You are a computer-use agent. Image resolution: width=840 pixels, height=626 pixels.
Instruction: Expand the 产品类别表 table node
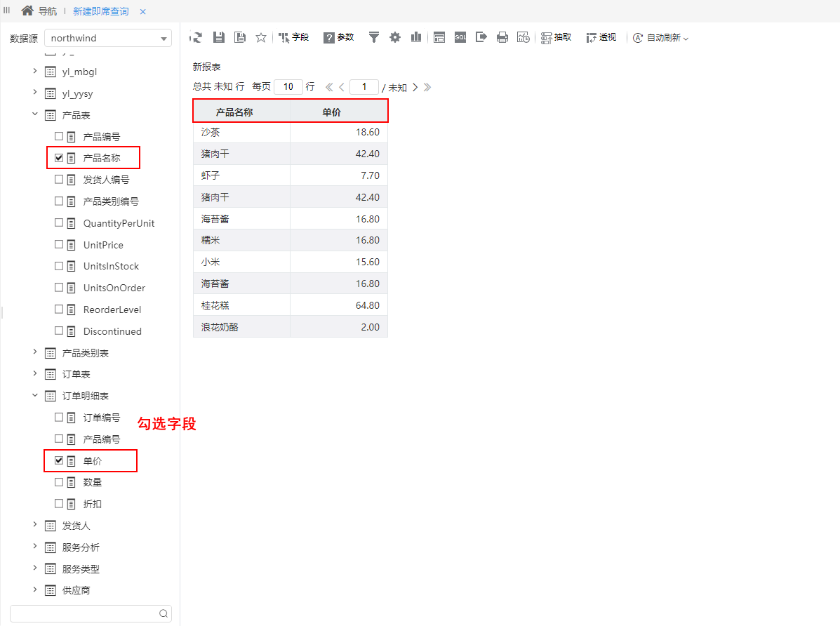[x=35, y=352]
